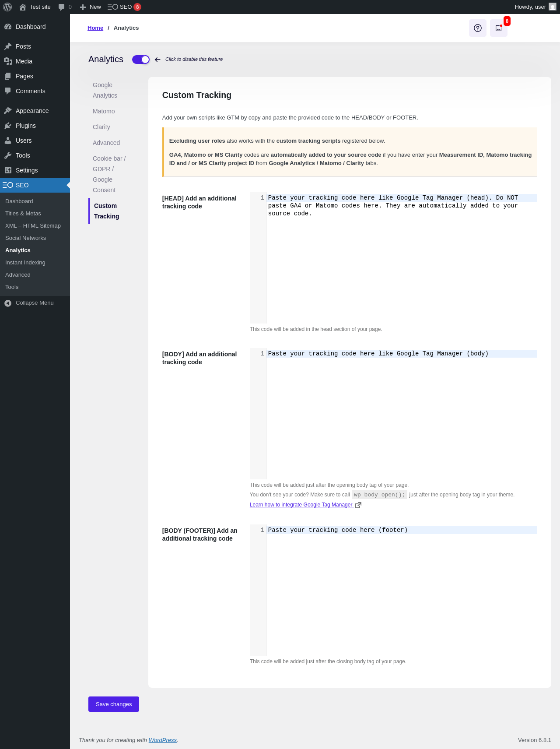This screenshot has width=560, height=749.
Task: Open the WordPress footer link
Action: click(163, 740)
